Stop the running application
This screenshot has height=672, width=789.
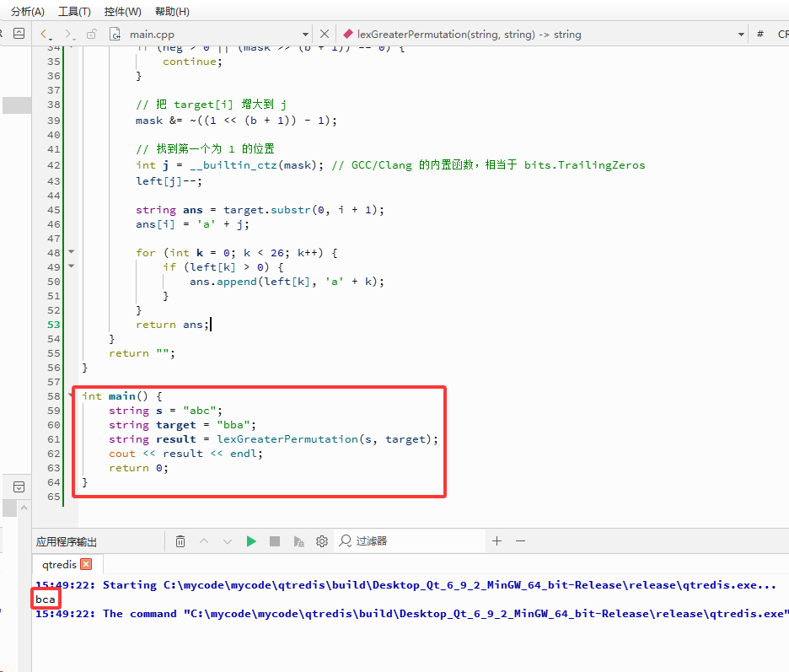coord(275,541)
